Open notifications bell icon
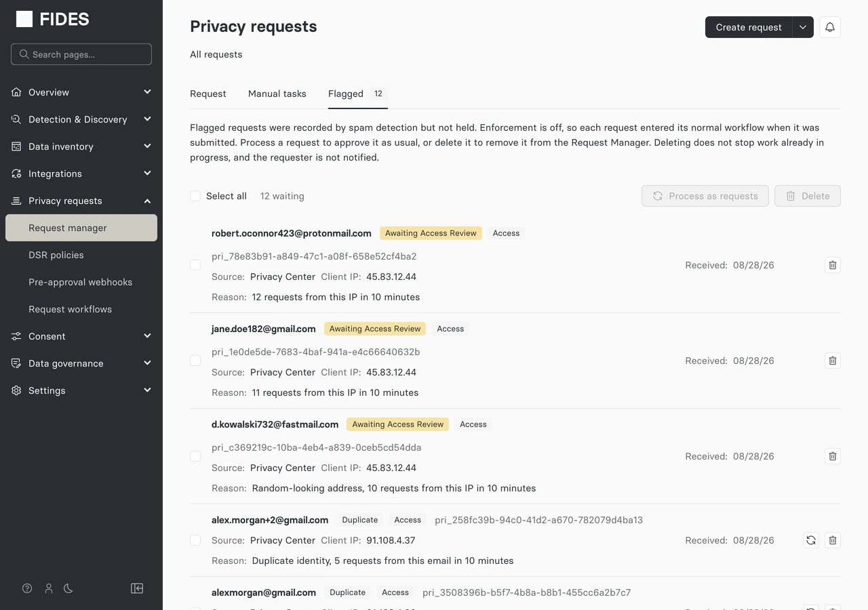The width and height of the screenshot is (868, 610). [830, 27]
